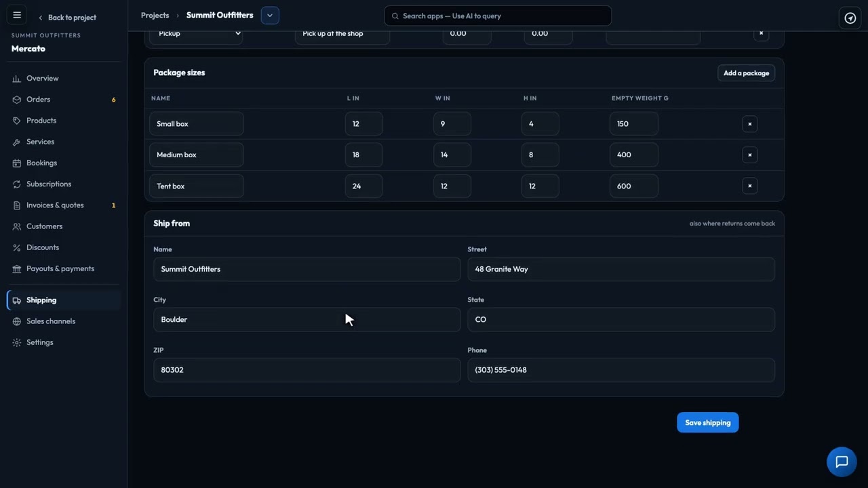Edit the State field CO
868x488 pixels.
coord(621,319)
